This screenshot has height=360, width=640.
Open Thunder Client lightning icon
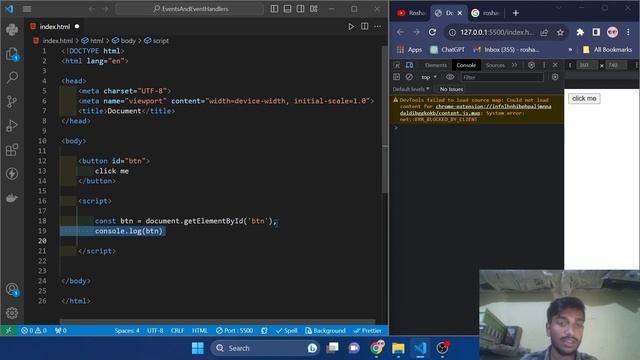(x=12, y=174)
